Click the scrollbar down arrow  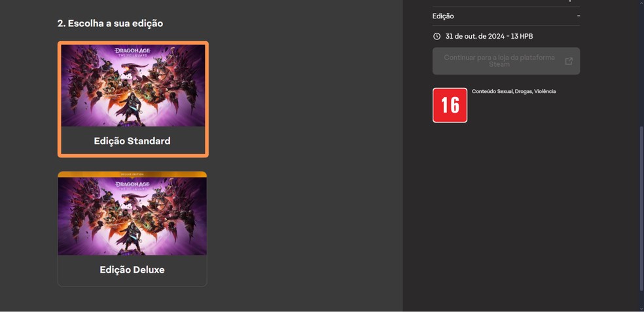[x=641, y=309]
